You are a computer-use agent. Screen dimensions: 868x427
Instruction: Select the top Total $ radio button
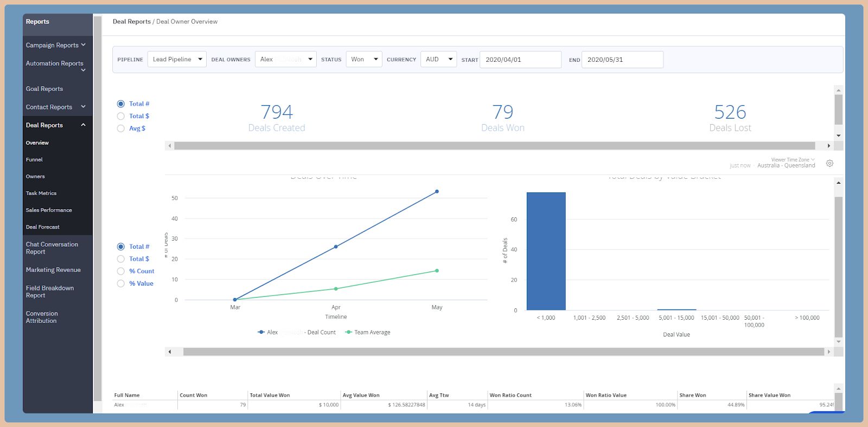[121, 116]
